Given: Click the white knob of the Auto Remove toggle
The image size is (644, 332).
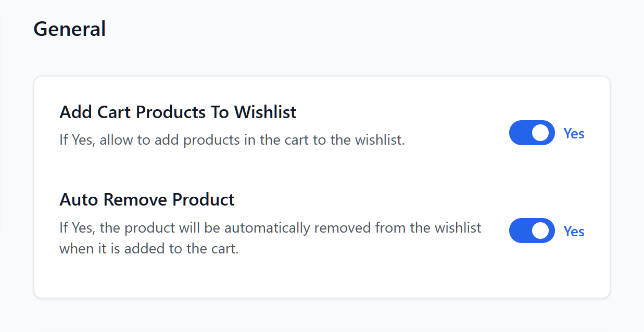Looking at the screenshot, I should [x=541, y=231].
